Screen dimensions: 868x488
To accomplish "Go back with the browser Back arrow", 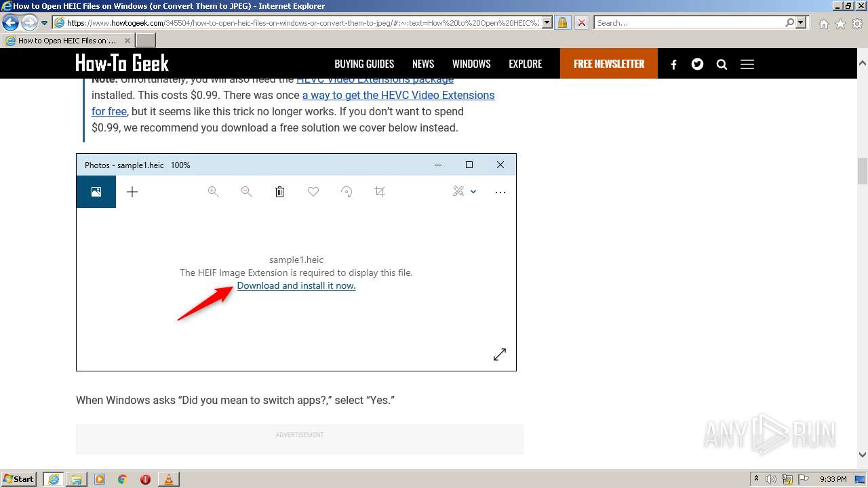I will pos(10,22).
